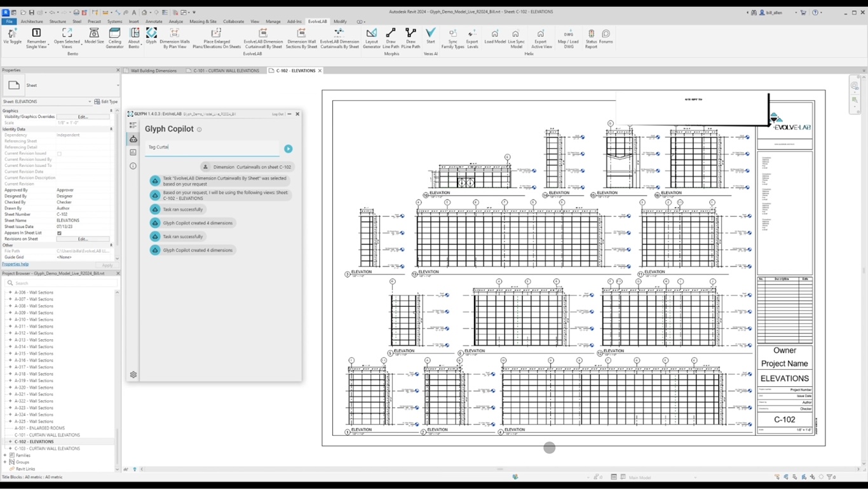
Task: Open Map / Load DWG tool
Action: (x=568, y=38)
